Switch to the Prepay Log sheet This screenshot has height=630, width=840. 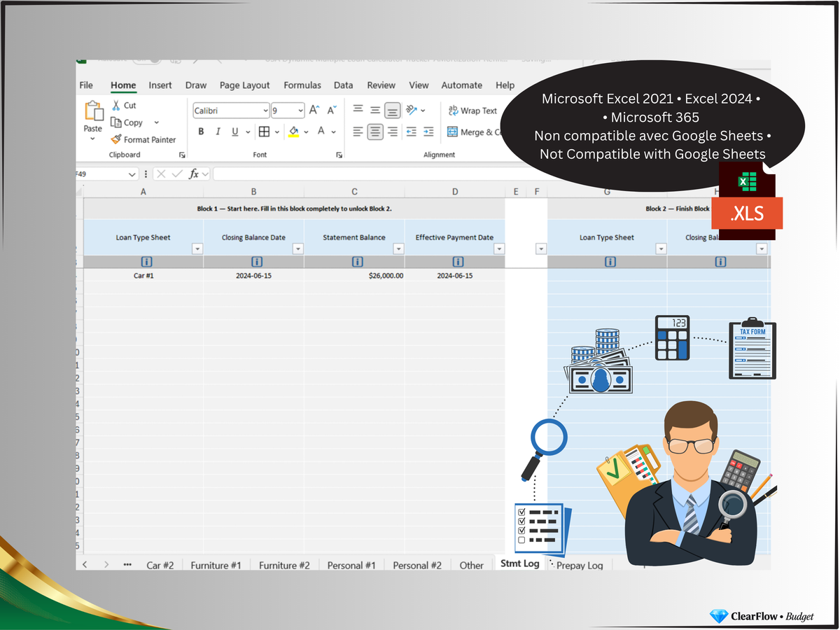580,565
